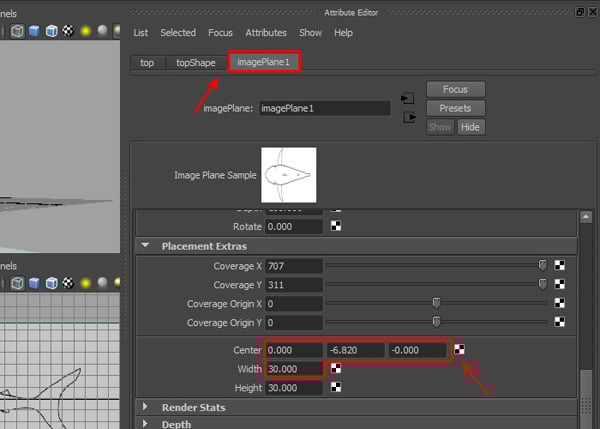The height and width of the screenshot is (429, 600).
Task: Click the checkered texture icon in viewport toolbar
Action: (x=67, y=31)
